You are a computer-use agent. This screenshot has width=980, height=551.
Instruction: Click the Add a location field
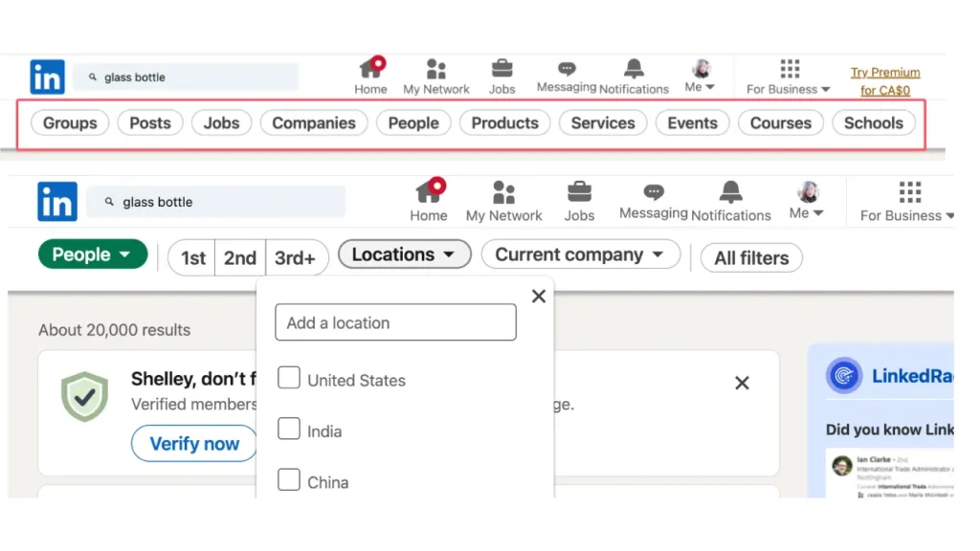point(395,322)
